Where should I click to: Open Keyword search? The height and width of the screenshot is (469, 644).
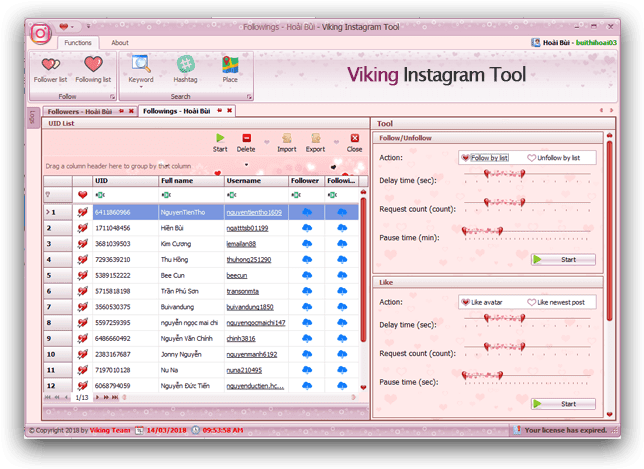[x=141, y=71]
